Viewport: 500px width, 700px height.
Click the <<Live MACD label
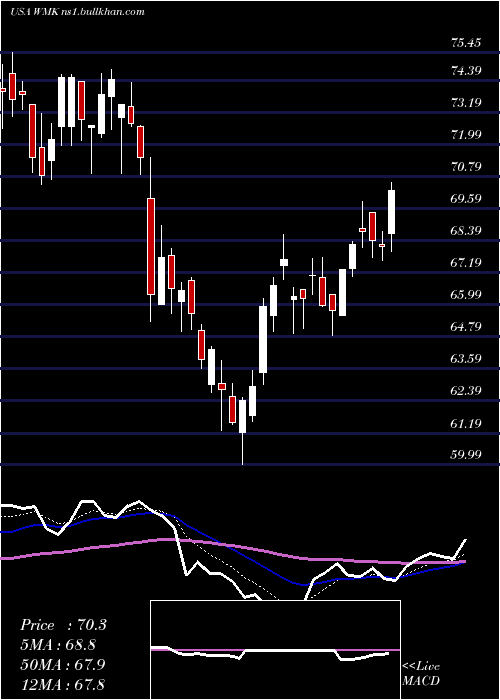click(x=421, y=673)
